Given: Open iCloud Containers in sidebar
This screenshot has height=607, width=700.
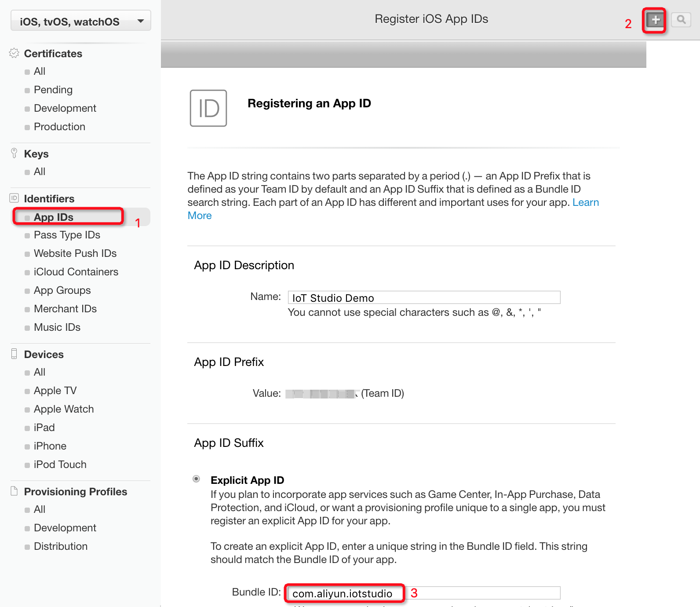Looking at the screenshot, I should [76, 272].
